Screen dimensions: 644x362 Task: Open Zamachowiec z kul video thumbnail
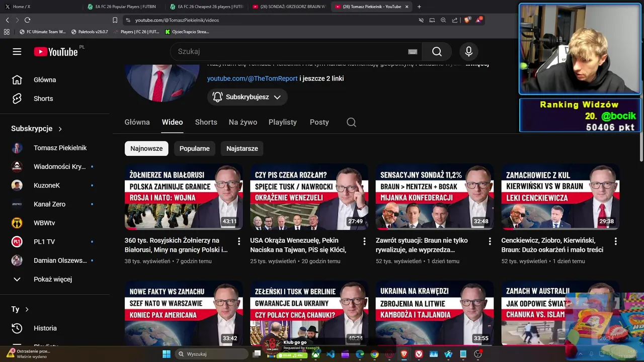(x=560, y=197)
